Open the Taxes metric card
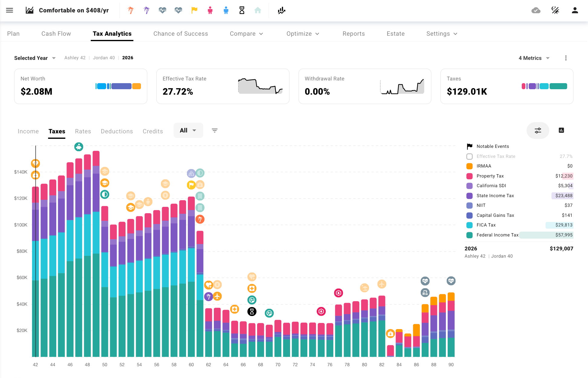This screenshot has height=378, width=588. (x=507, y=86)
